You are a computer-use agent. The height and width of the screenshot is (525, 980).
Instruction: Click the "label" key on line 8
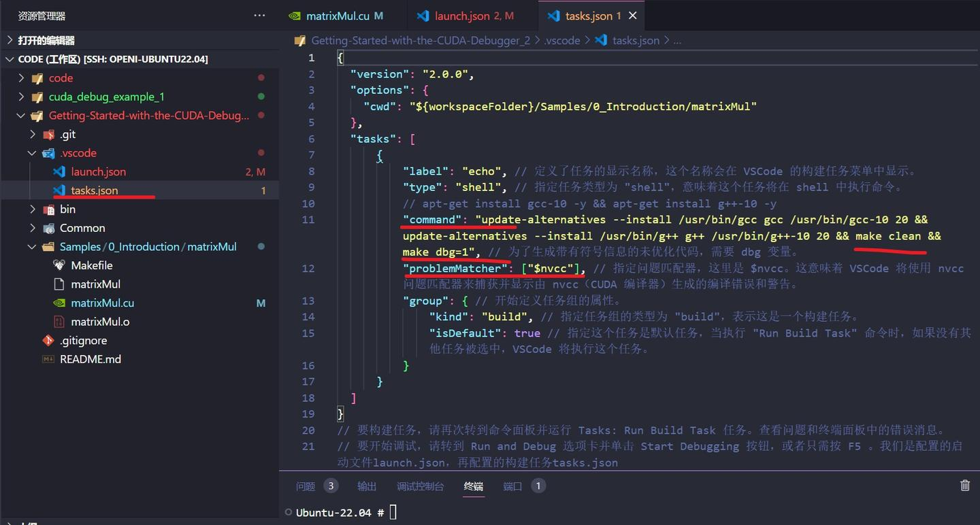426,171
